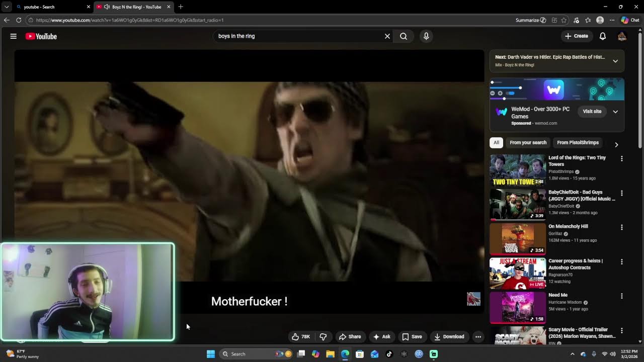644x362 pixels.
Task: Filter by From your search chip
Action: point(528,143)
